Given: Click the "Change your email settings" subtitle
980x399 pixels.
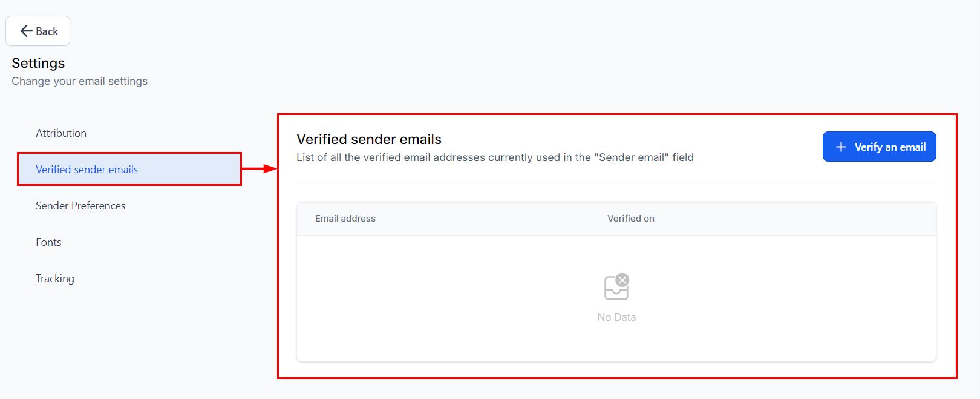Looking at the screenshot, I should [x=79, y=81].
